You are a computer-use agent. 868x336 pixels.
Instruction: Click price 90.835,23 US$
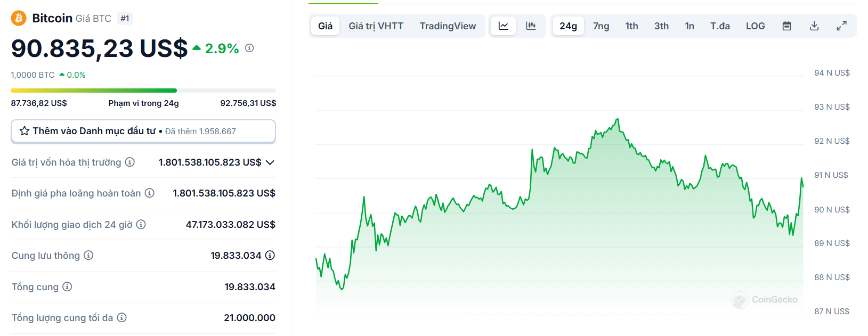click(x=100, y=48)
